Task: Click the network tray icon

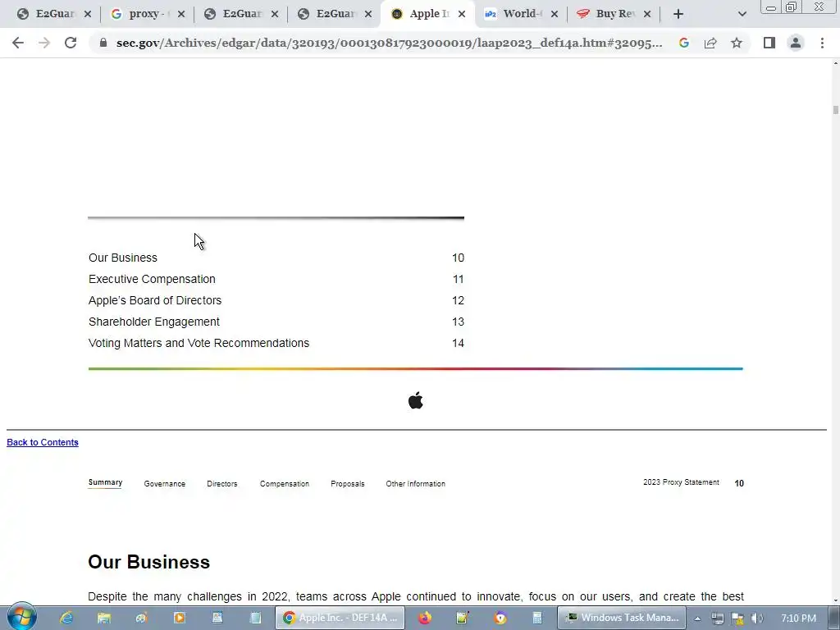Action: pyautogui.click(x=717, y=619)
